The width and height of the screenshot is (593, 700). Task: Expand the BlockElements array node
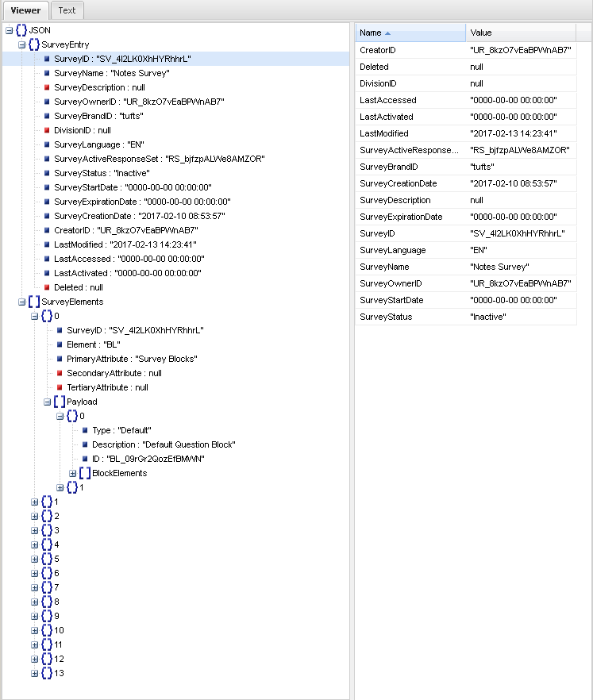(72, 473)
